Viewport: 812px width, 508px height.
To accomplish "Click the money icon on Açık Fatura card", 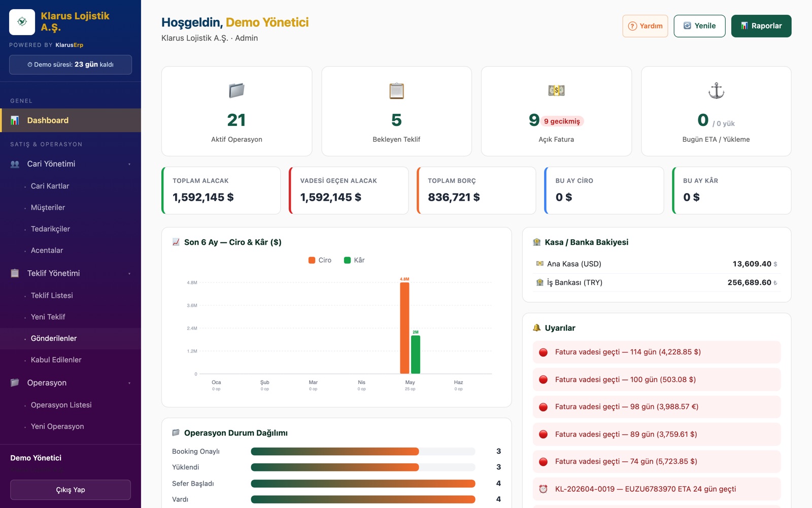I will tap(556, 91).
